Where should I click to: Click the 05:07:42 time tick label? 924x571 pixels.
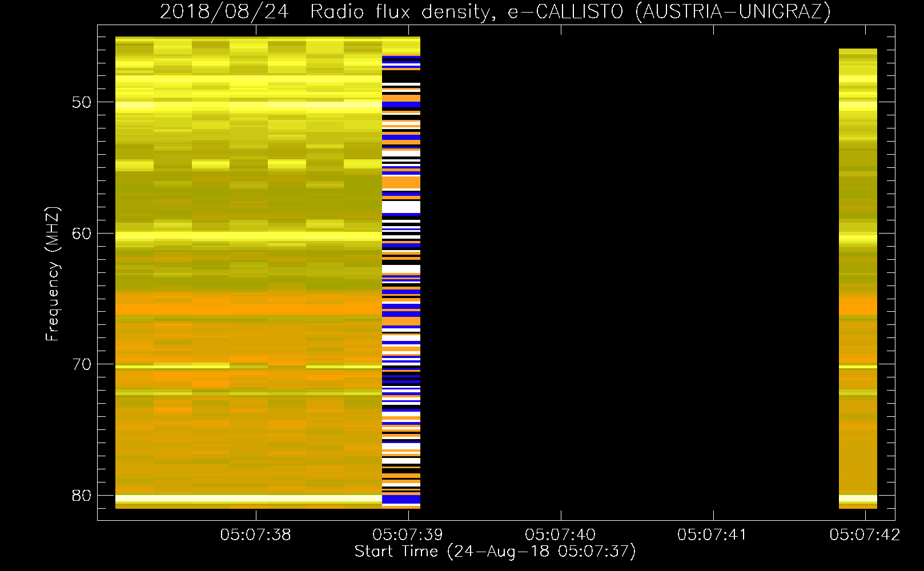[x=865, y=535]
